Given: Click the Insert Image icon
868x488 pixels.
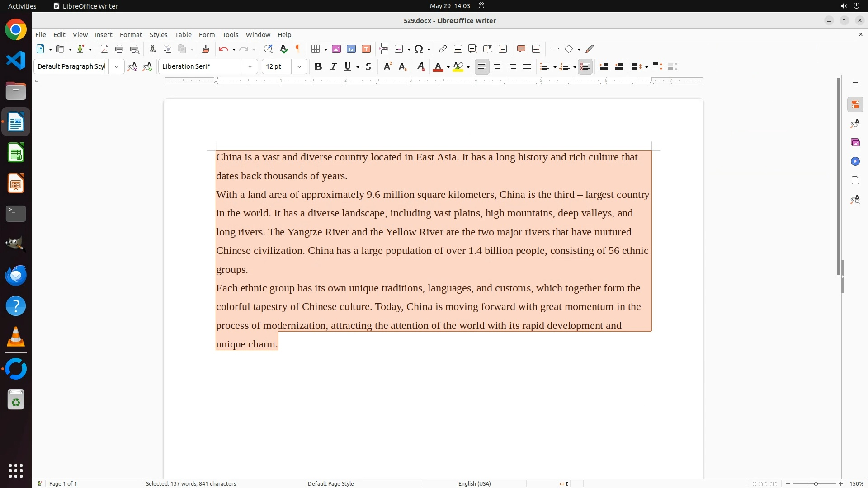Looking at the screenshot, I should [x=336, y=49].
